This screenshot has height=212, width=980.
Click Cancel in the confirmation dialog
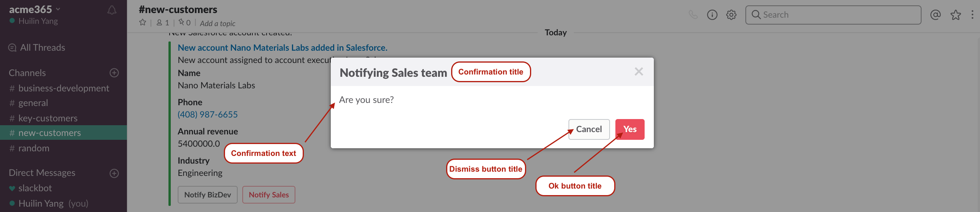tap(589, 129)
